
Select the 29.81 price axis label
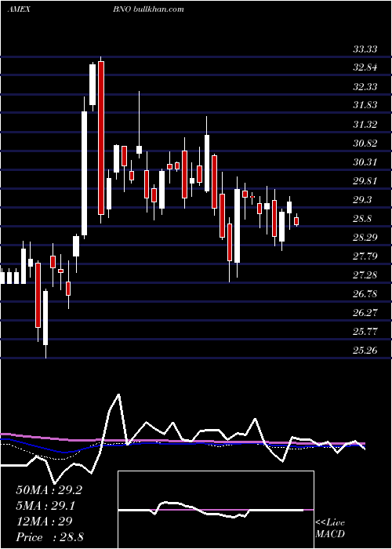(365, 181)
